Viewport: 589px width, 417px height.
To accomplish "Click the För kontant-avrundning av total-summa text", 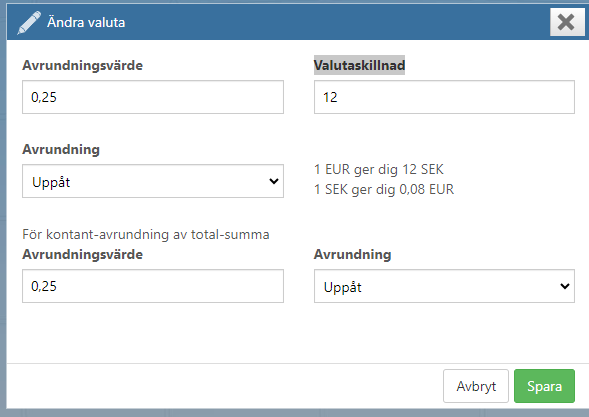I will tap(146, 234).
